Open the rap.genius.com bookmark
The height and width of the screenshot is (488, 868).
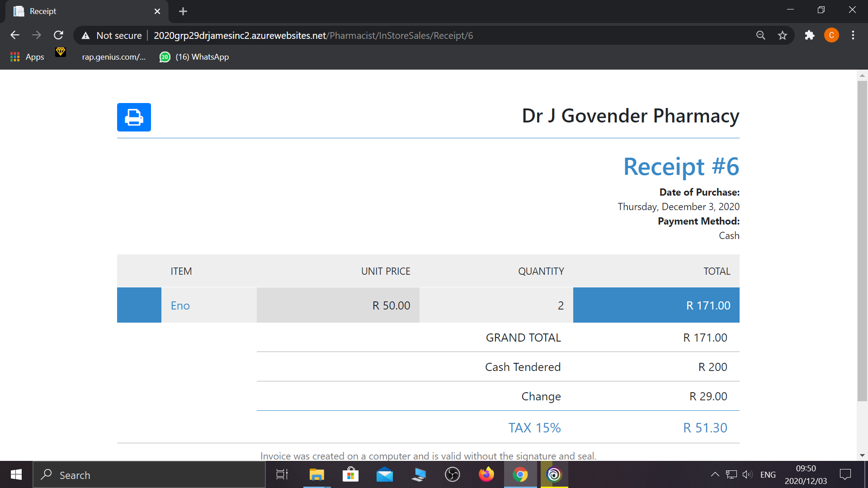pyautogui.click(x=113, y=57)
